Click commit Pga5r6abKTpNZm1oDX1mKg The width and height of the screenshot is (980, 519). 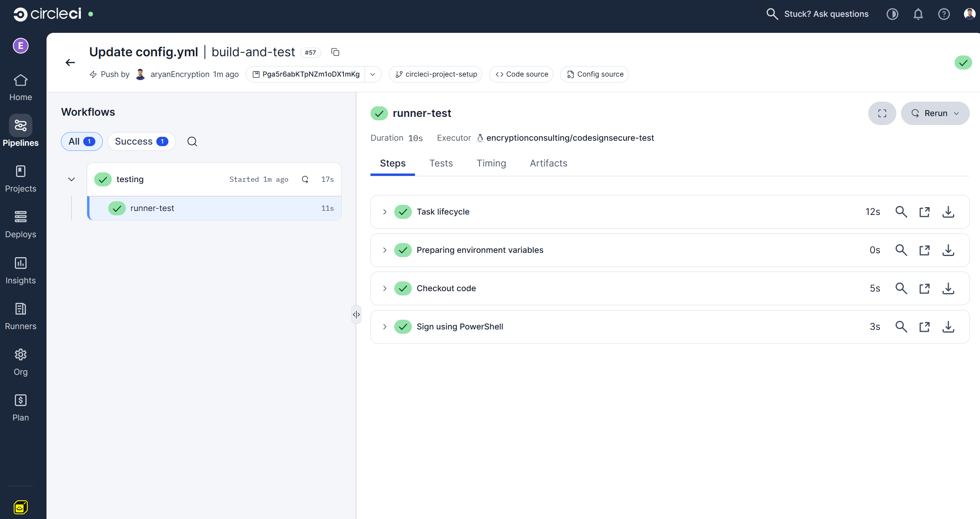[306, 74]
